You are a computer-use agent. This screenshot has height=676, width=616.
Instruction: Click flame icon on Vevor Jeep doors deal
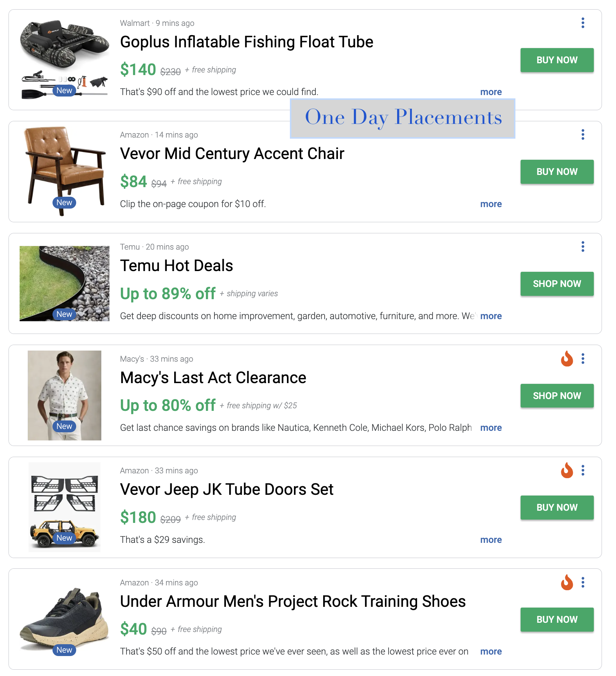pyautogui.click(x=567, y=470)
